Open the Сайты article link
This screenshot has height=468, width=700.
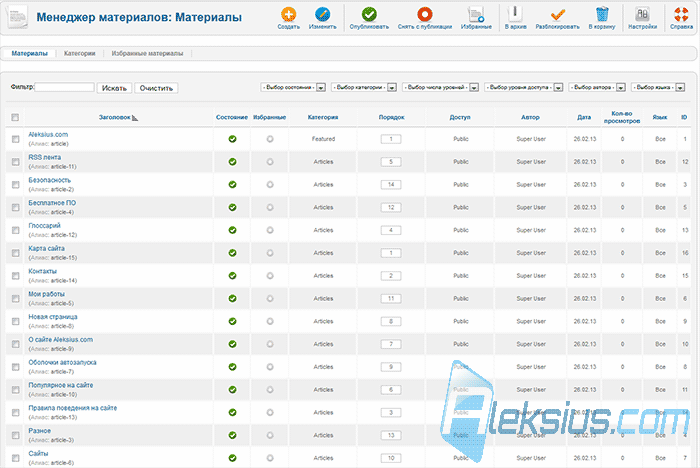point(38,453)
